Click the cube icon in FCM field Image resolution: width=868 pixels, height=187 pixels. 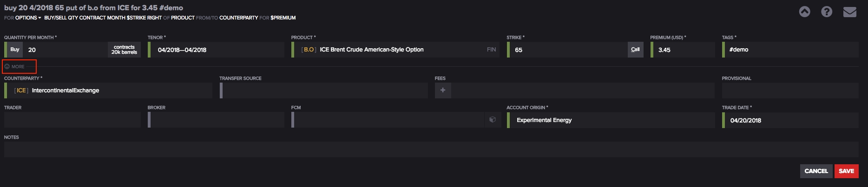492,120
